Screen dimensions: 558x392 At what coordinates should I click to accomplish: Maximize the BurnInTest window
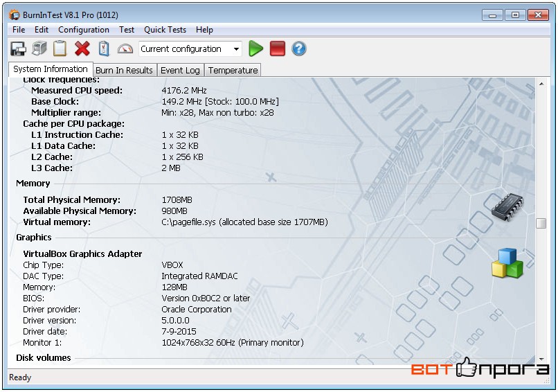(515, 15)
